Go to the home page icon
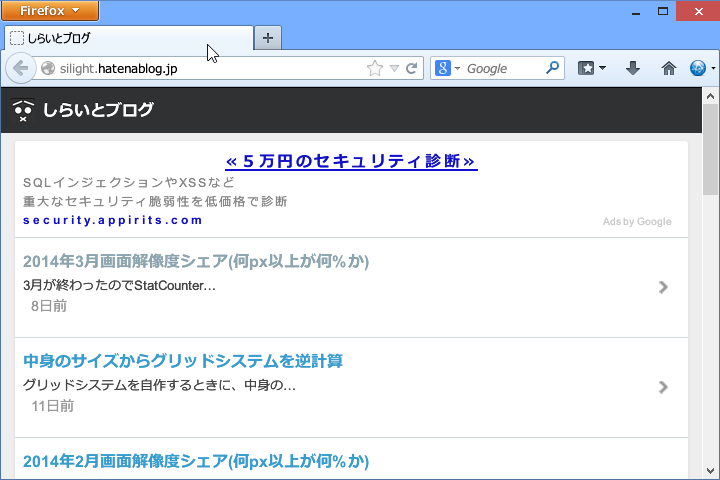The height and width of the screenshot is (480, 720). [669, 68]
